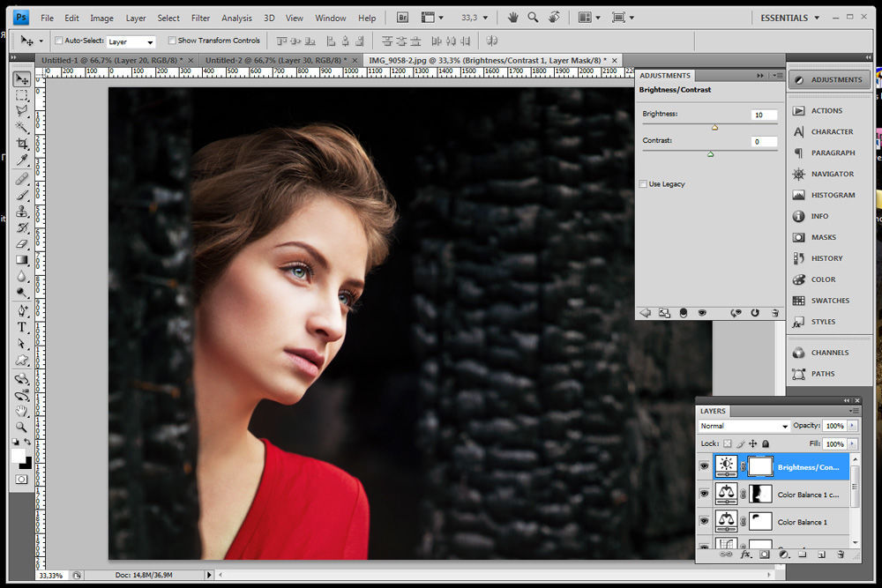The height and width of the screenshot is (588, 882).
Task: Open the Fill slider arrow
Action: 853,443
